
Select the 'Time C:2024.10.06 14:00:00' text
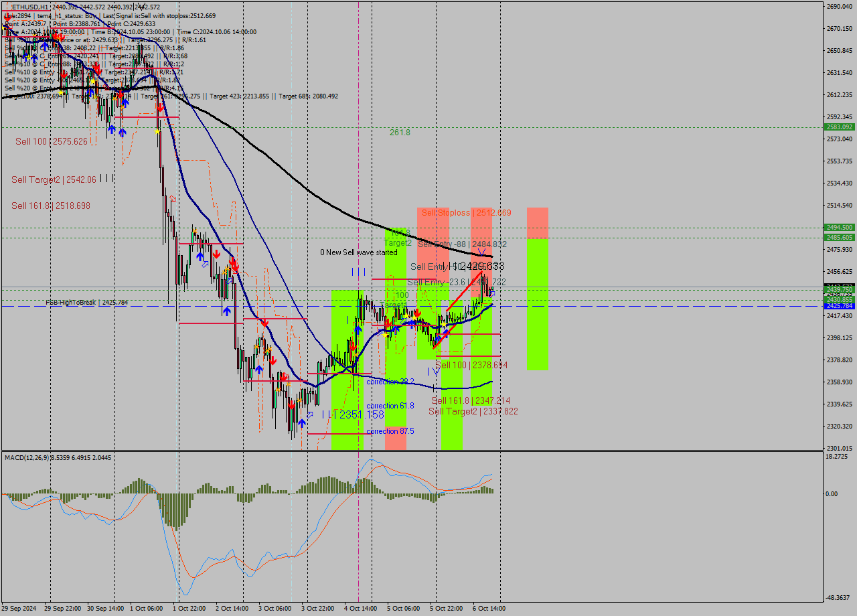pos(217,31)
